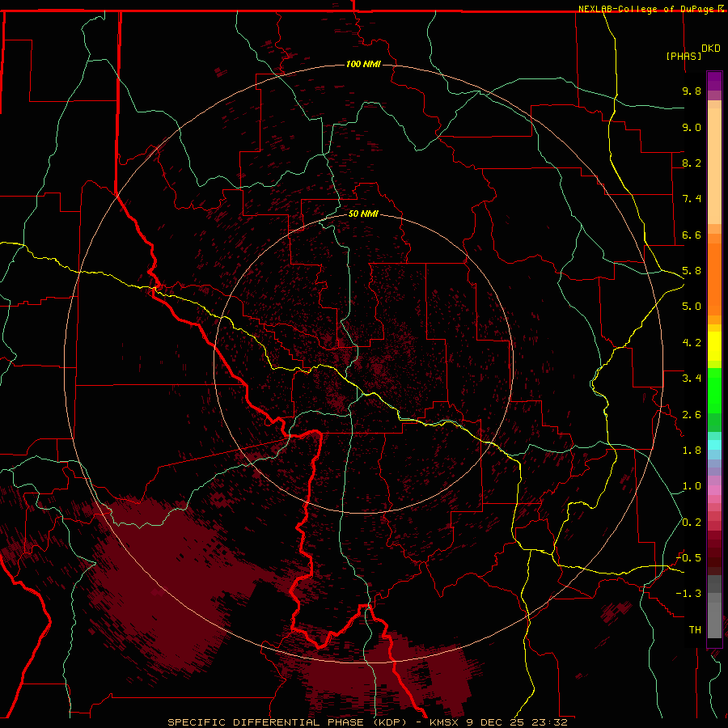Click the 8.2 scale value
728x728 pixels.
tap(692, 163)
